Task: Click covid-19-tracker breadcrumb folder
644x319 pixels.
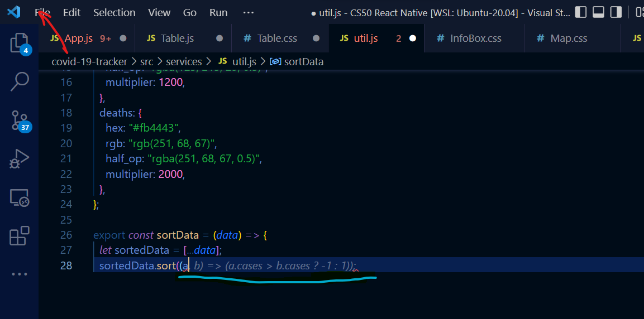Action: click(x=89, y=62)
